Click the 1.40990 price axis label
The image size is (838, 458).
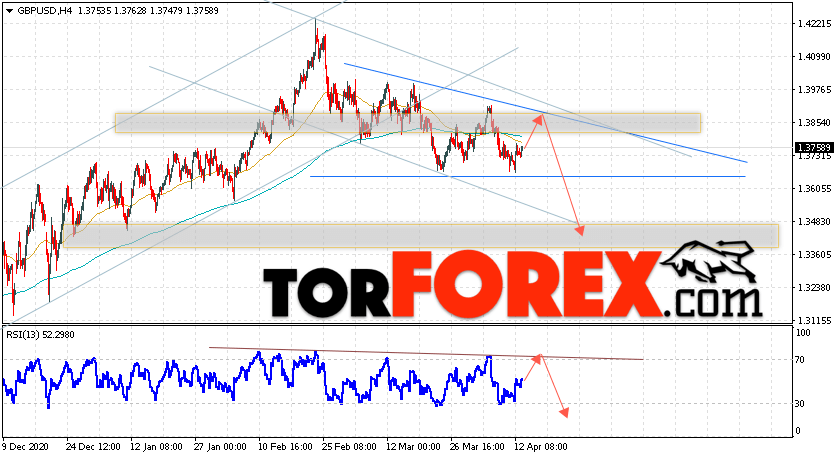point(814,57)
